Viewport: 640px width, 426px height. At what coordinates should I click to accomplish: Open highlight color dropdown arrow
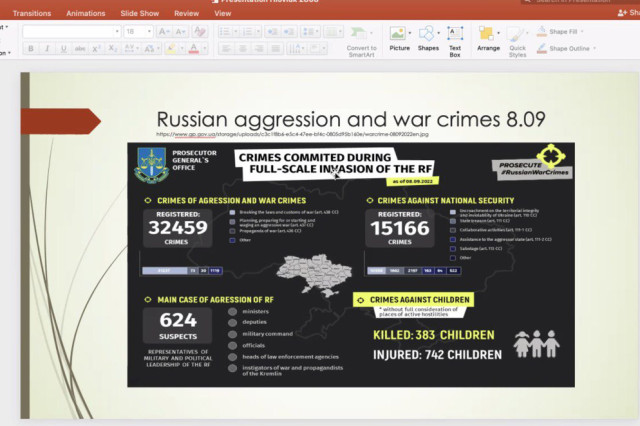(x=182, y=49)
